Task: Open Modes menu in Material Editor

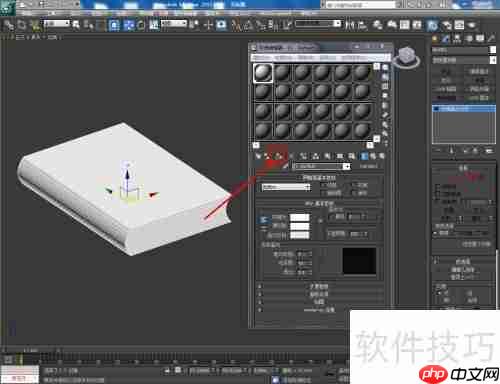Action: click(262, 57)
